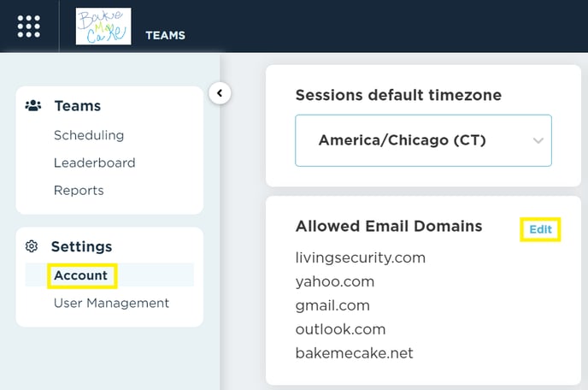Open the Reports page
This screenshot has width=588, height=390.
point(79,191)
